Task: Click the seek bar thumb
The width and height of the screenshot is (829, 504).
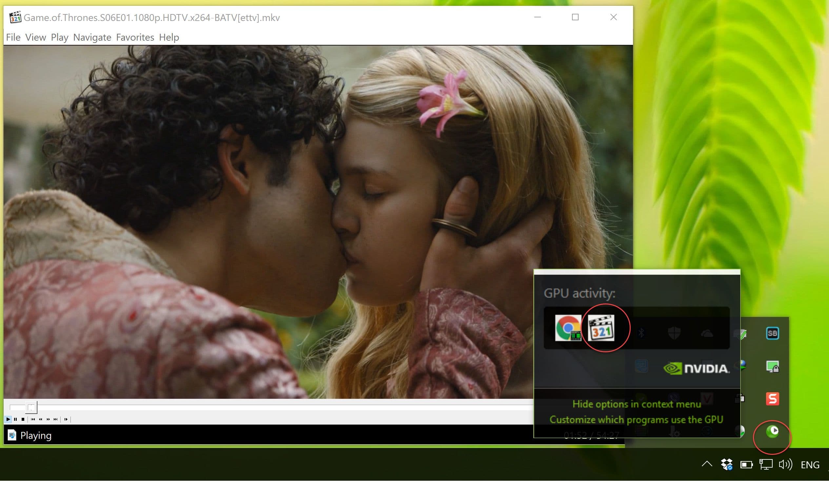Action: tap(31, 407)
